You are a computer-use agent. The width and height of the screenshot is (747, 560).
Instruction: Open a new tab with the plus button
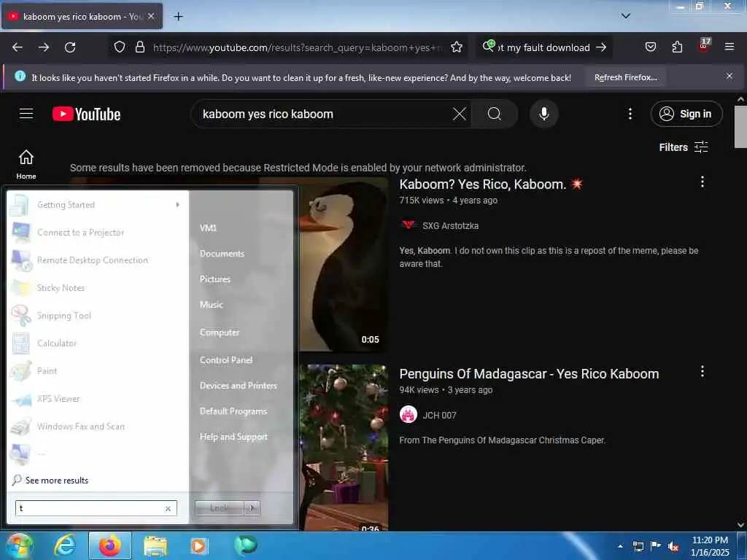178,17
